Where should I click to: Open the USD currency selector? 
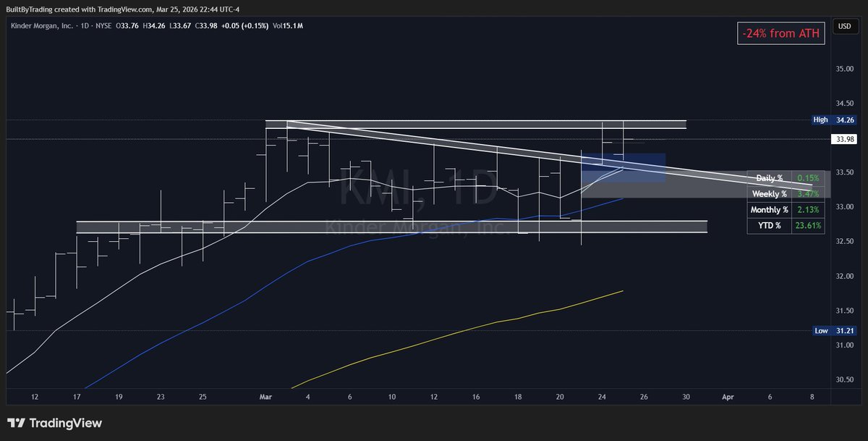click(x=843, y=26)
